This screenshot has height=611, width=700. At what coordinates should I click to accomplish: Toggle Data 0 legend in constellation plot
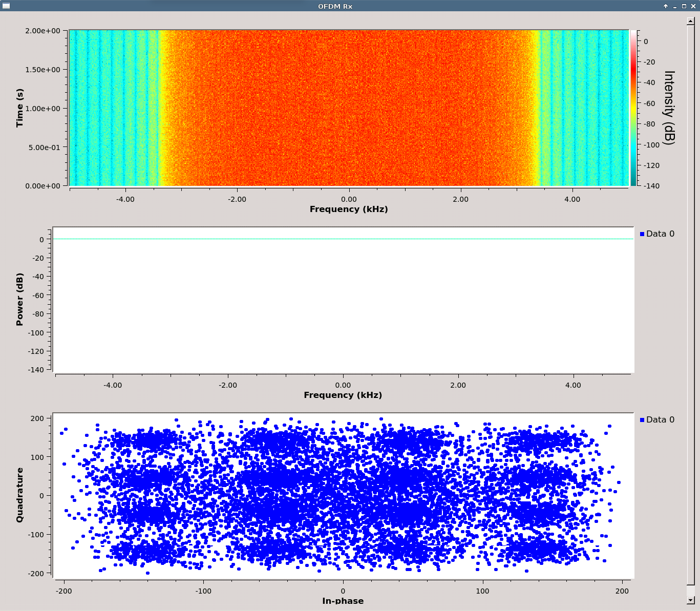click(657, 419)
